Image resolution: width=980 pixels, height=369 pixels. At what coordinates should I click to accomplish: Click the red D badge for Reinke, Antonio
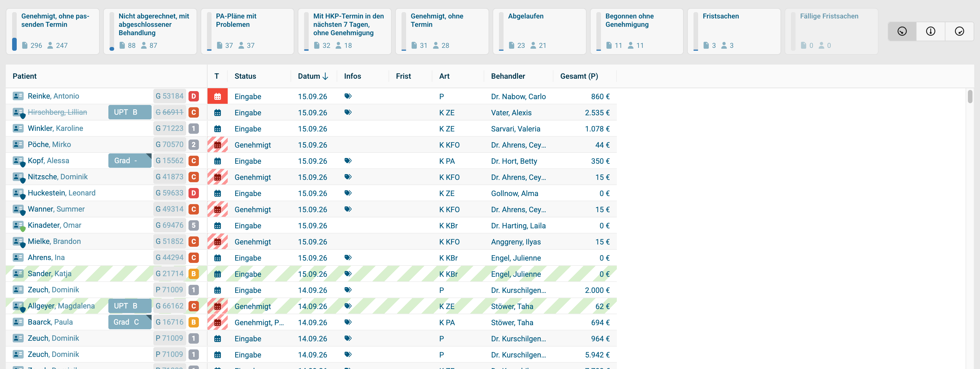(194, 96)
